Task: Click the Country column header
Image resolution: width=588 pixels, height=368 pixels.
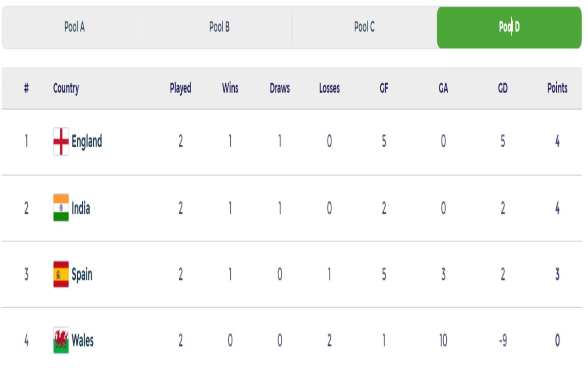Action: click(x=66, y=88)
